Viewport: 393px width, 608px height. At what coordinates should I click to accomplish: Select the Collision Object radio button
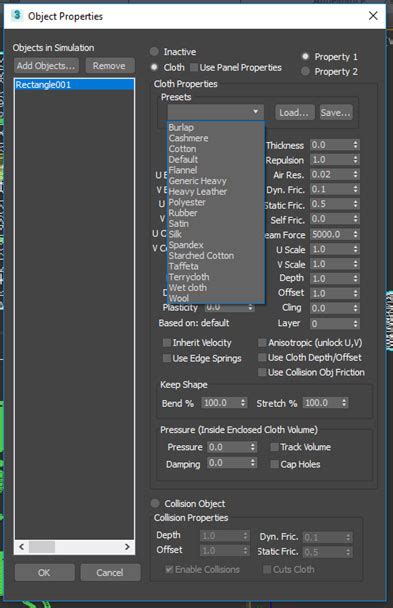point(155,503)
